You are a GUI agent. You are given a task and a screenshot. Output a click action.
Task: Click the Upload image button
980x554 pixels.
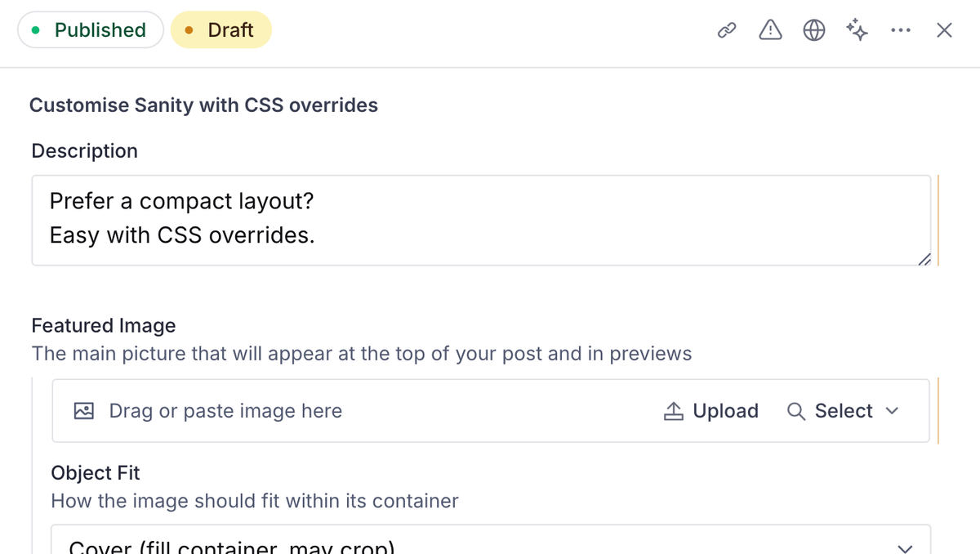tap(711, 411)
